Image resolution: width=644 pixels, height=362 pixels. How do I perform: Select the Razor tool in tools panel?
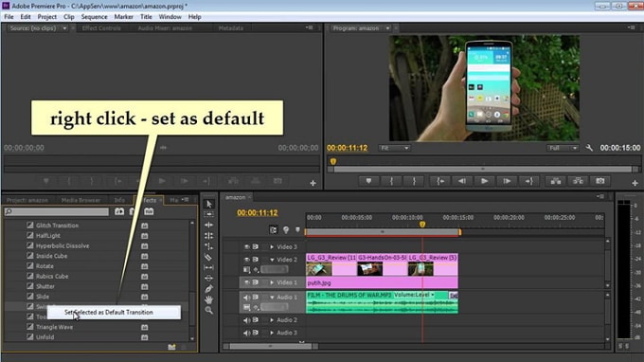tap(208, 257)
